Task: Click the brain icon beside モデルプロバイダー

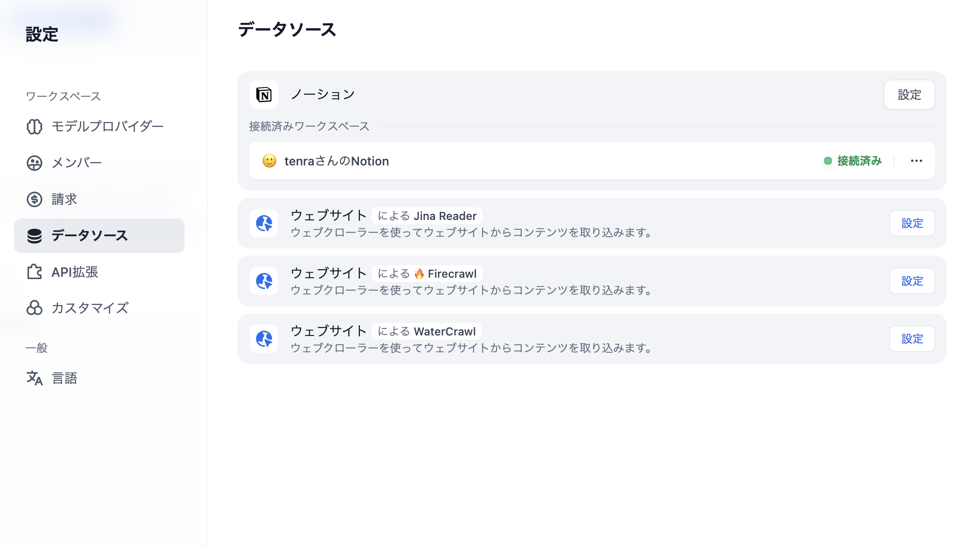Action: coord(35,126)
